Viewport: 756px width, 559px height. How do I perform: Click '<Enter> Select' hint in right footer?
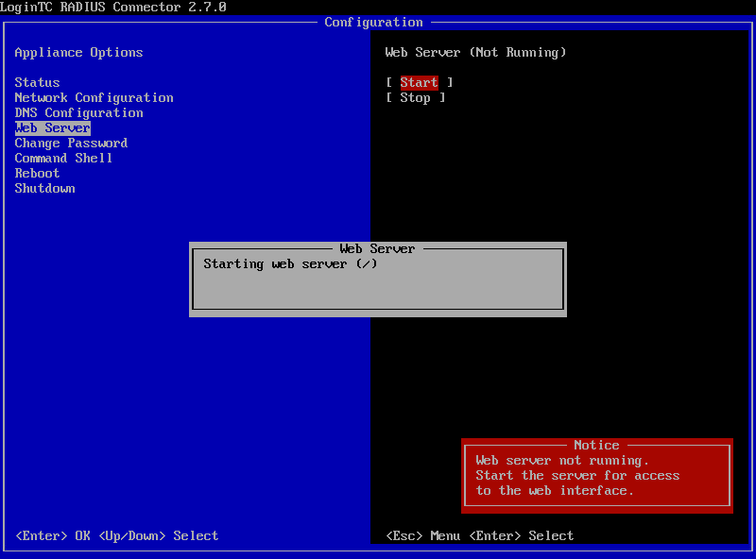522,536
